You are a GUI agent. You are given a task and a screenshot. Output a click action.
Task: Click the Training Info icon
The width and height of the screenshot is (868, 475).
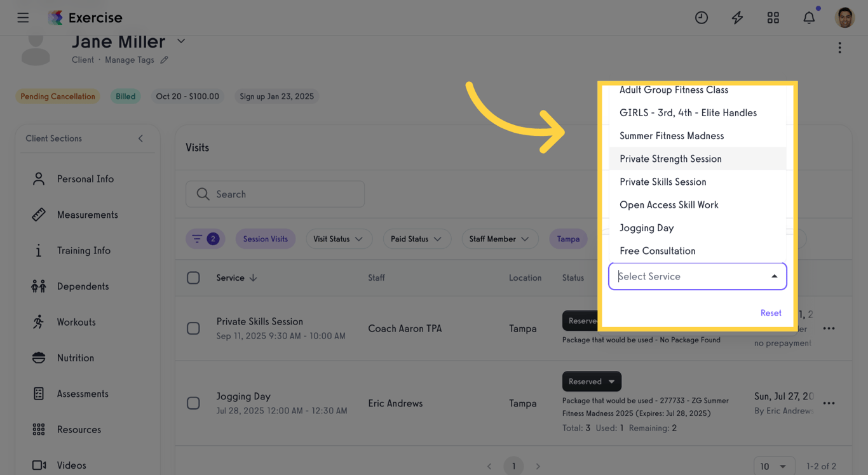(x=39, y=251)
